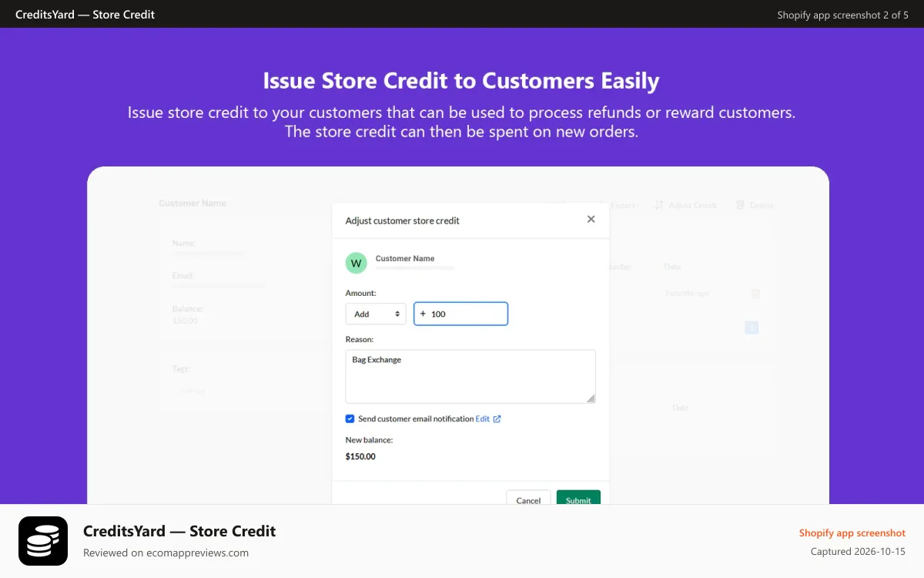Click the blue pagination button in background page

tap(752, 328)
